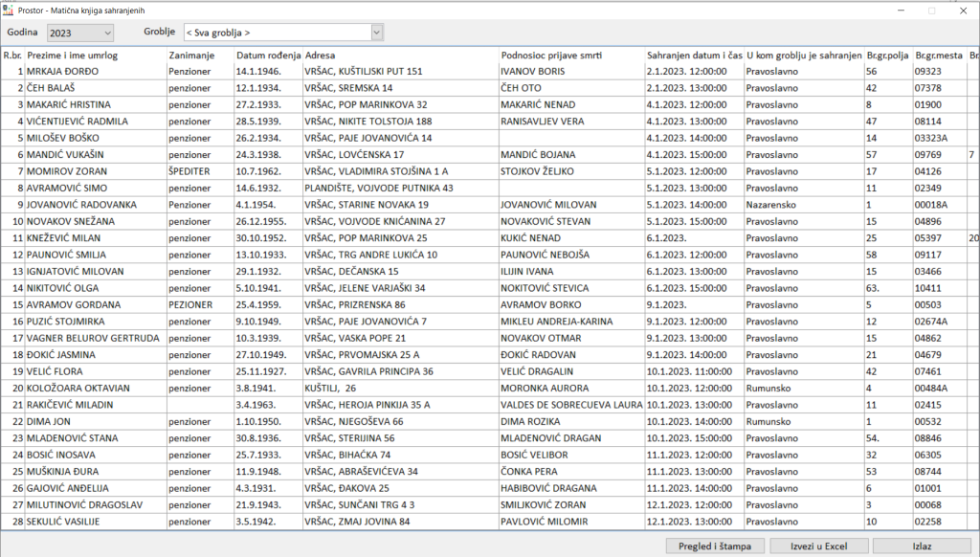The image size is (980, 557).
Task: Click the Podnosioc prijave smrti header
Action: 571,56
